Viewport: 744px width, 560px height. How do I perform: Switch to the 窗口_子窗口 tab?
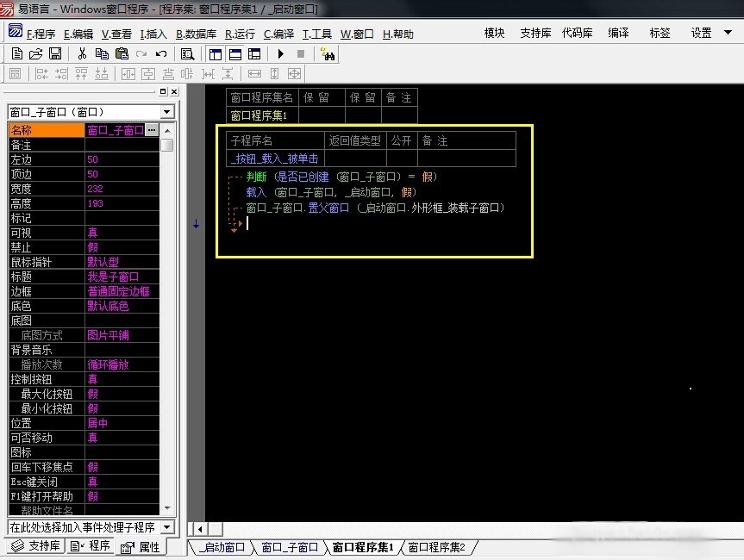click(x=290, y=547)
